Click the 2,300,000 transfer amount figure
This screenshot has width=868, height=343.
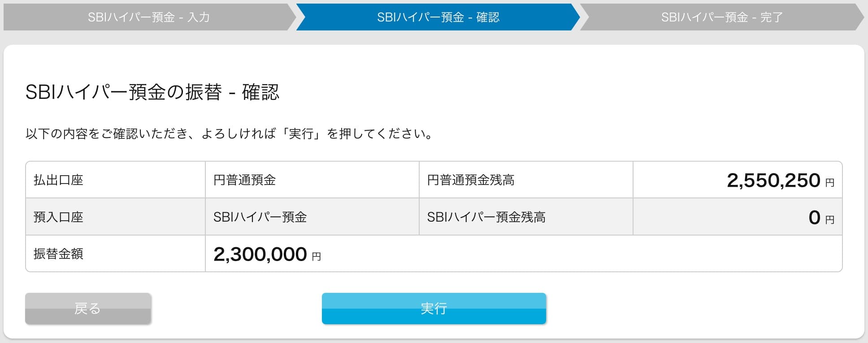coord(260,254)
